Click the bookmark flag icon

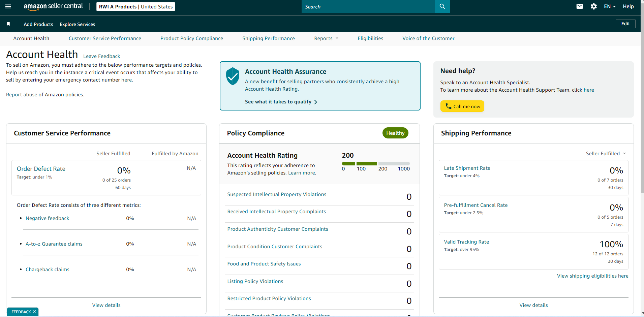point(8,24)
